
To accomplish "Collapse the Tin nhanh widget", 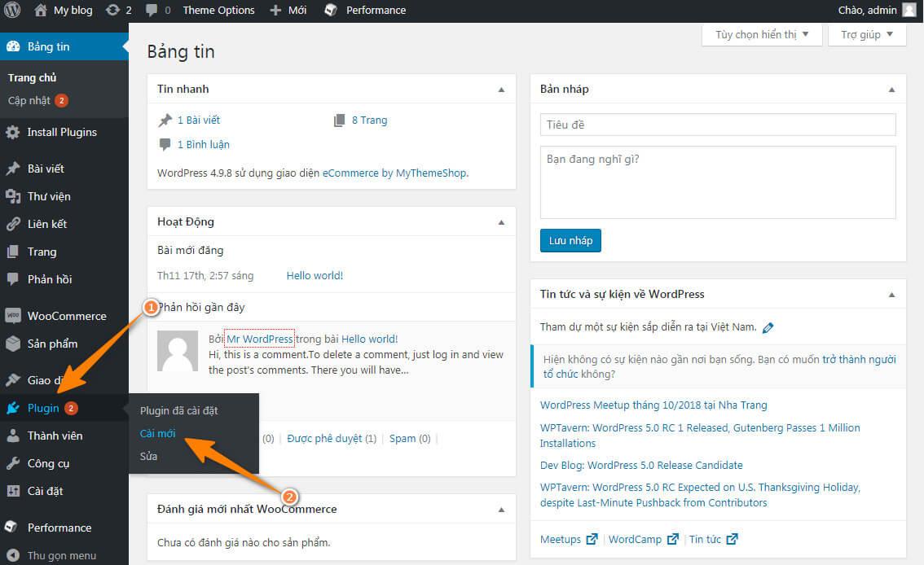I will [x=501, y=90].
